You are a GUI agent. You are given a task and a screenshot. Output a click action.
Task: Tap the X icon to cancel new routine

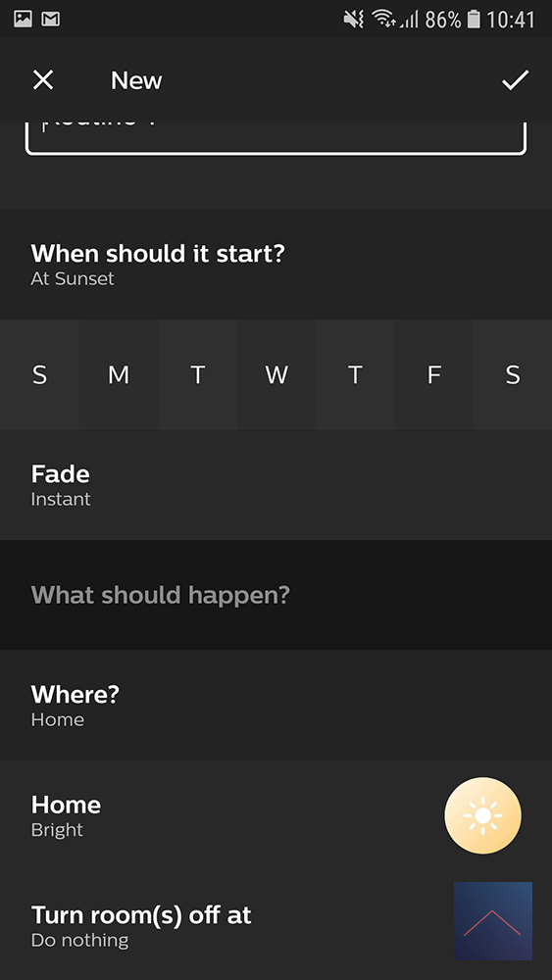tap(43, 80)
